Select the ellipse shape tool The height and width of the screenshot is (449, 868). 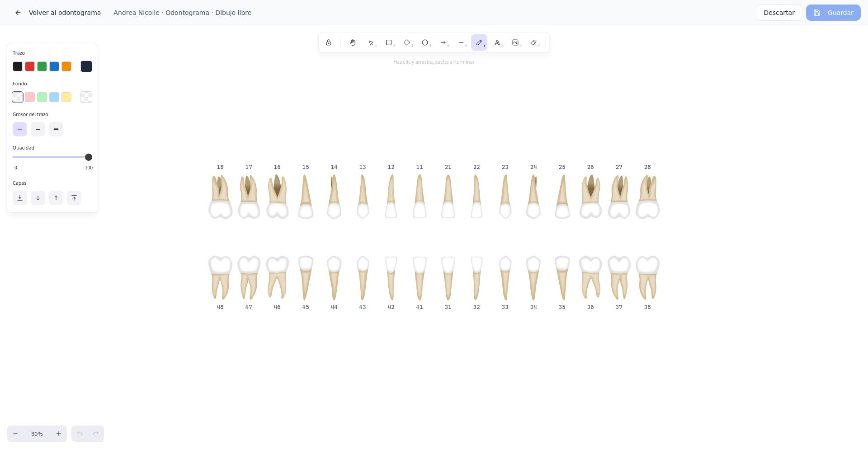point(425,42)
